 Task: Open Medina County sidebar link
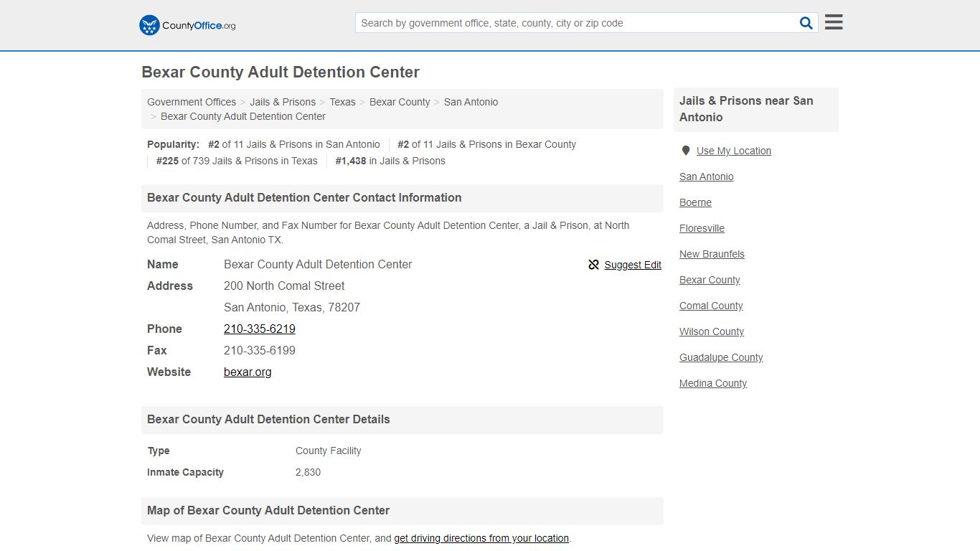click(713, 383)
